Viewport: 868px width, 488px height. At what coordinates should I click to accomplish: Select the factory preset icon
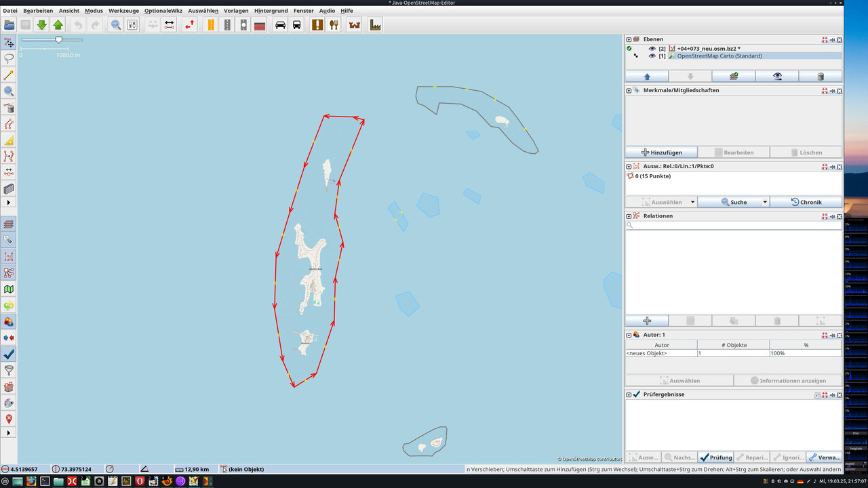[x=375, y=25]
